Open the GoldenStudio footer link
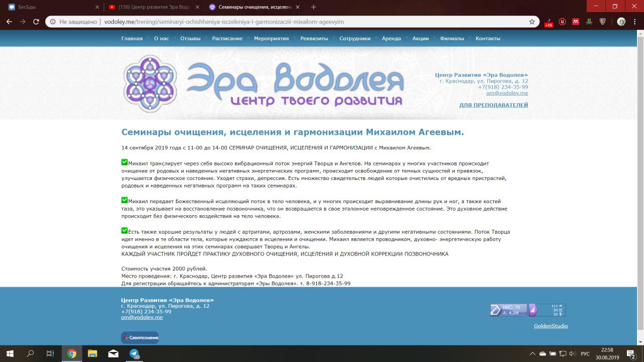 click(x=551, y=326)
